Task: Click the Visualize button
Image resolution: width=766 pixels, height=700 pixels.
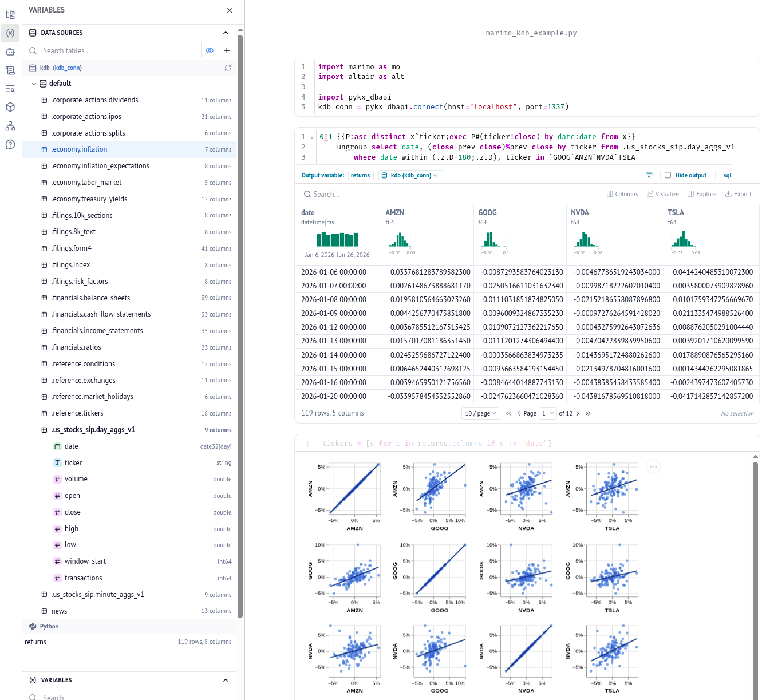Action: click(x=662, y=194)
